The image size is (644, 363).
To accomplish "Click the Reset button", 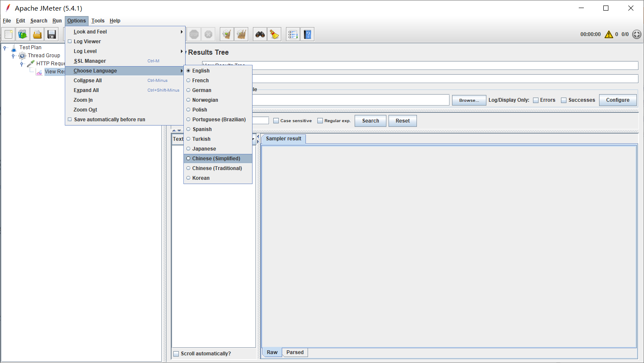I will 402,121.
